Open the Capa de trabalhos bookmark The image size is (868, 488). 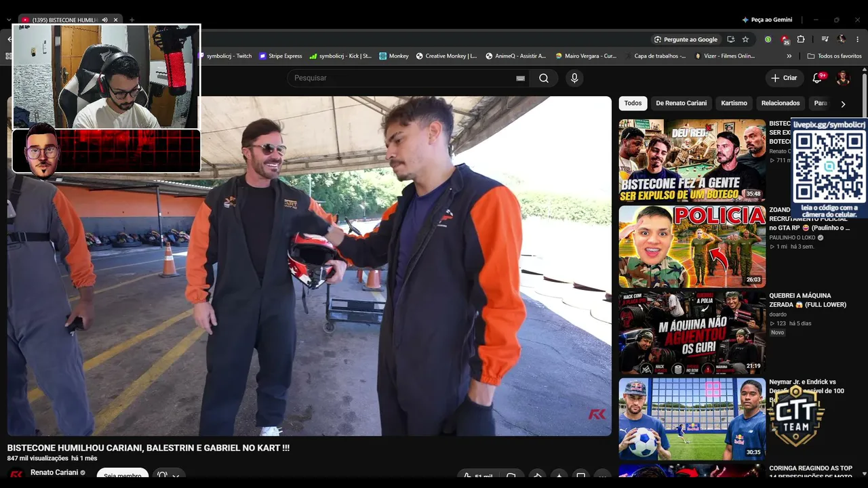655,56
